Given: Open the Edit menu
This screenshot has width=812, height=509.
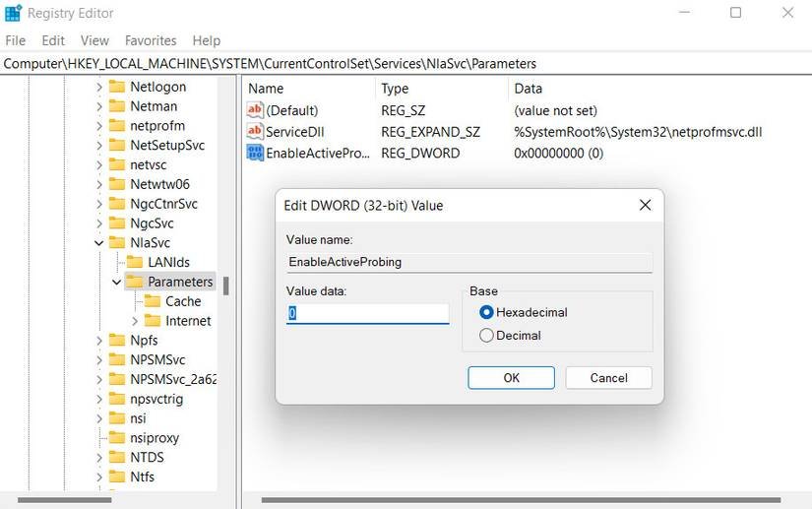Looking at the screenshot, I should click(53, 40).
